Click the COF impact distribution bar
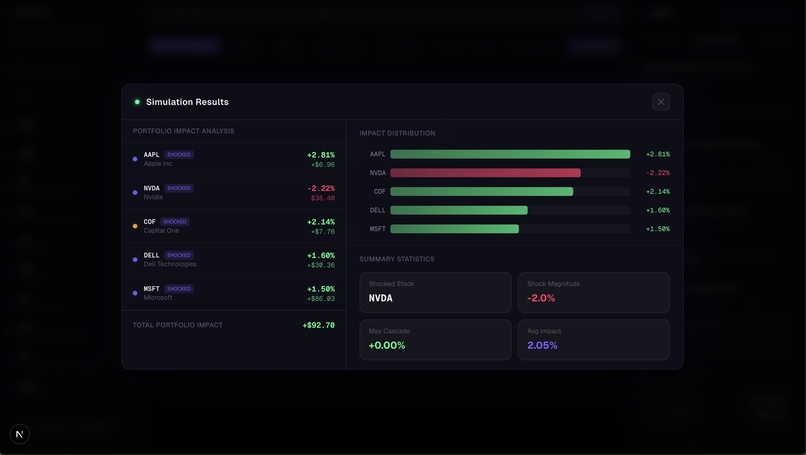The image size is (806, 455). coord(482,191)
